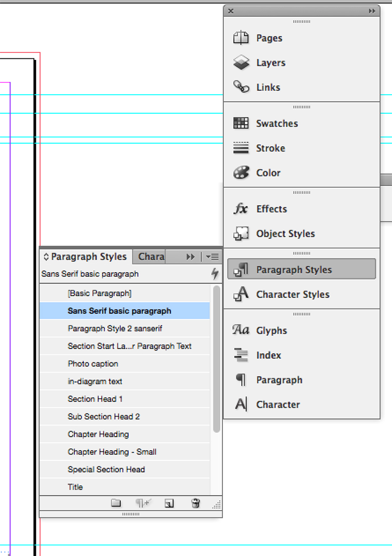Viewport: 392px width, 556px height.
Task: Collapse the Paragraph Styles panel
Action: pos(45,256)
